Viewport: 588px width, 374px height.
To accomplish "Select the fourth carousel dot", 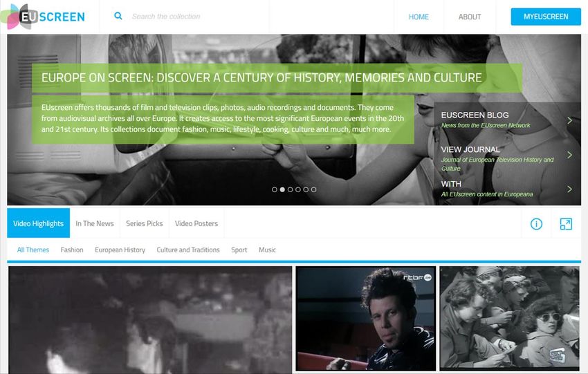I will click(x=298, y=189).
